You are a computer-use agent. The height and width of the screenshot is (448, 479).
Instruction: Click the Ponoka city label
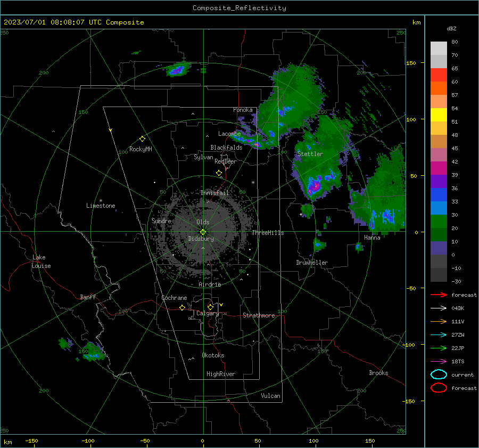point(243,110)
